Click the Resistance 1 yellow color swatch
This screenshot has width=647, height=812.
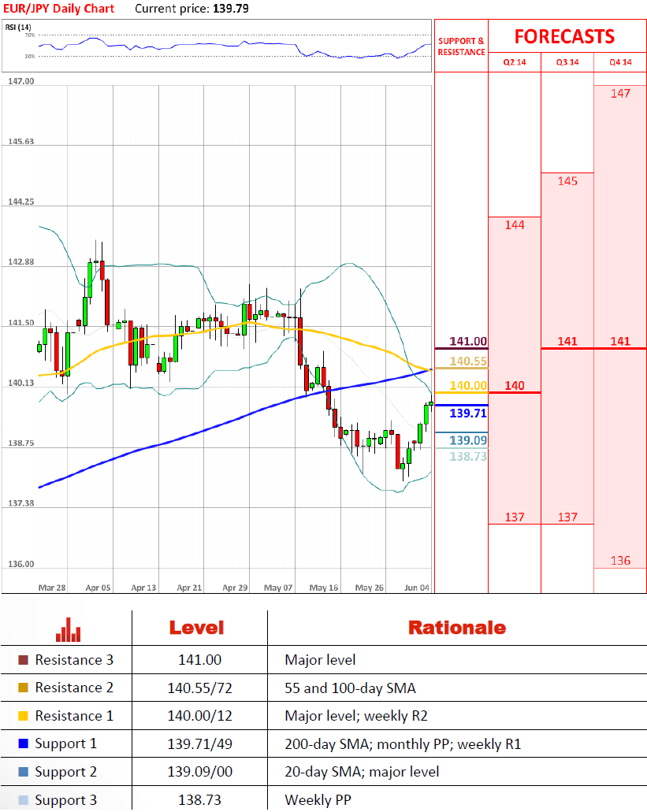pos(24,716)
